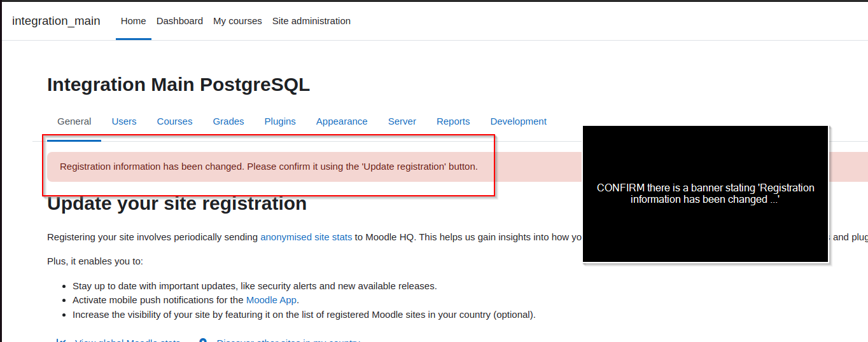
Task: Click the 'Plus, it enables you to:' text
Action: tap(95, 261)
